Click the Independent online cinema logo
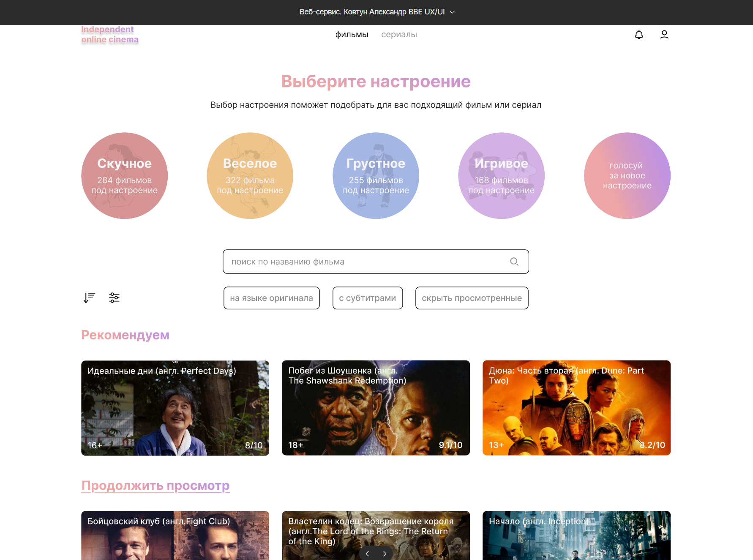Image resolution: width=753 pixels, height=560 pixels. (x=110, y=35)
